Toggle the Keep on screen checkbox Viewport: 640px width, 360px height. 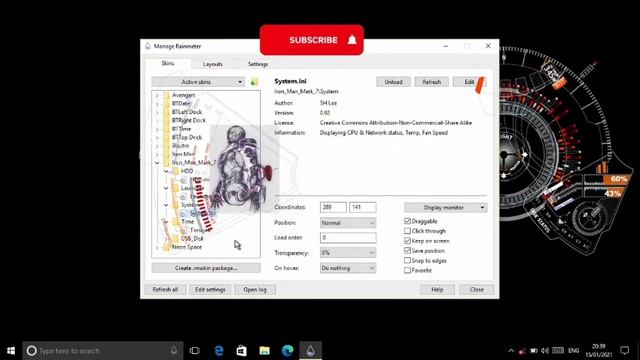[x=407, y=240]
